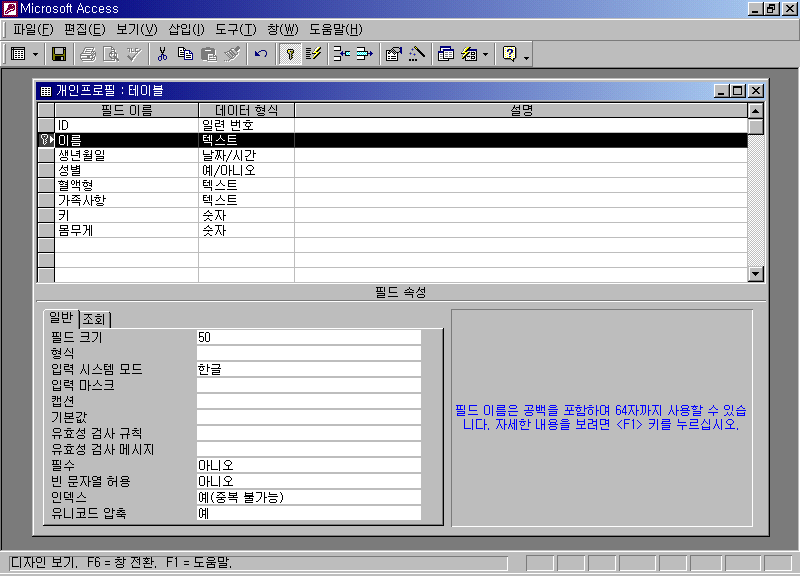Click the Build wand icon
800x576 pixels.
click(416, 54)
